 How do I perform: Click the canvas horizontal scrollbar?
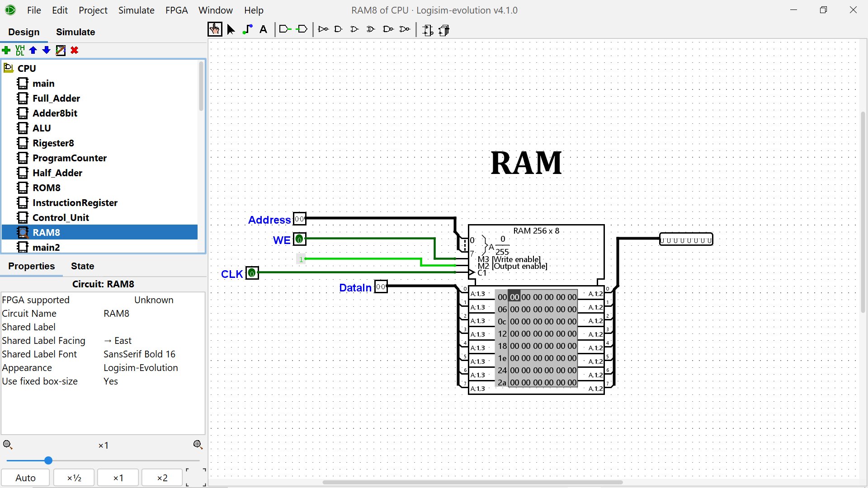tap(472, 482)
